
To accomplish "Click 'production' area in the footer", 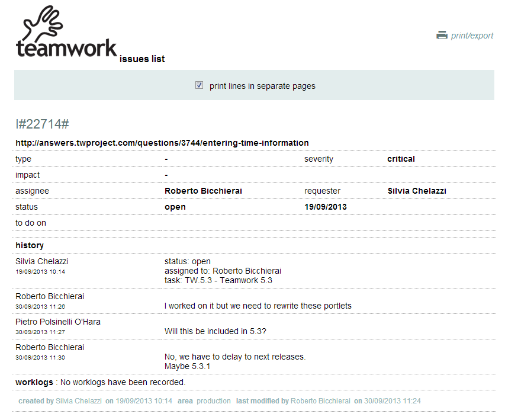I will point(214,401).
